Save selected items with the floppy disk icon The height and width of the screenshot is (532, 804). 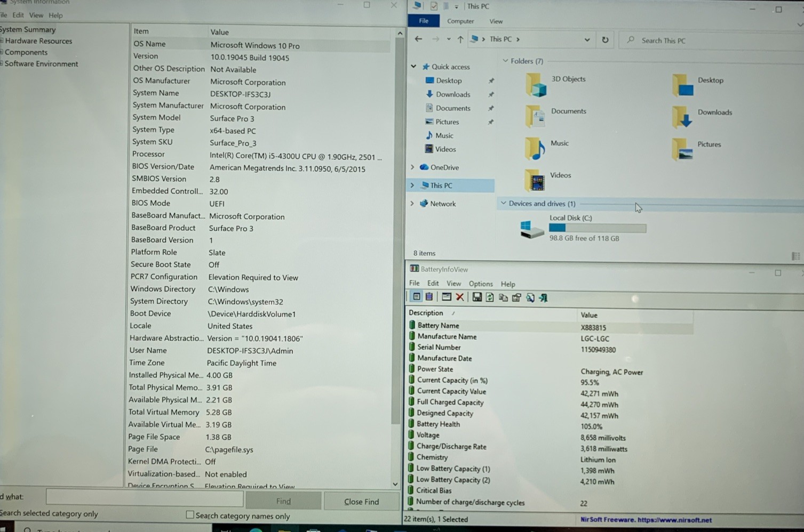tap(477, 297)
